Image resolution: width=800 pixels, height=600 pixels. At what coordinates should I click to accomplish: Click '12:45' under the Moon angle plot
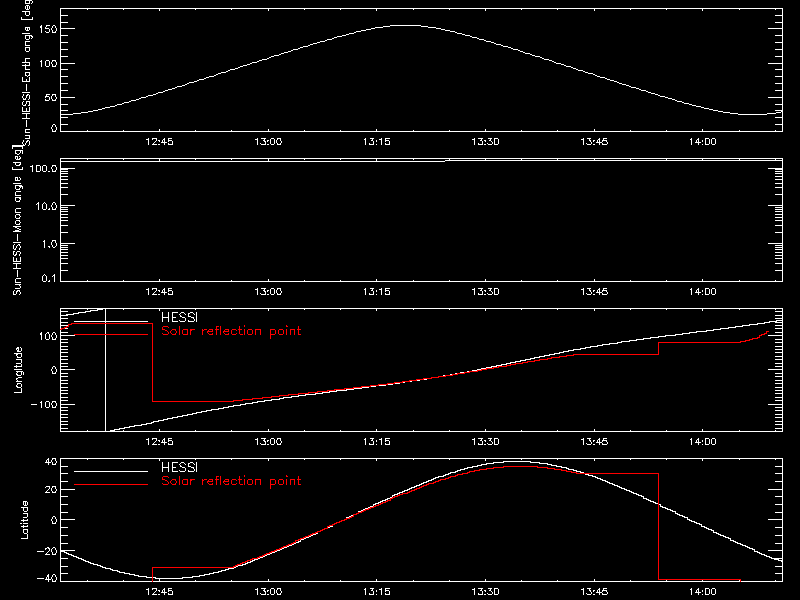[x=159, y=292]
